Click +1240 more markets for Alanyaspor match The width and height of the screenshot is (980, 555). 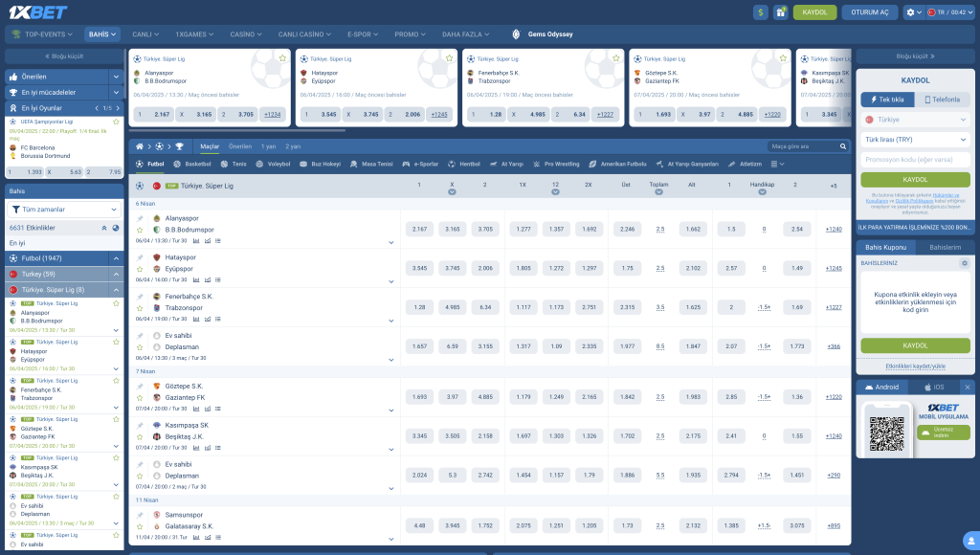(x=834, y=230)
